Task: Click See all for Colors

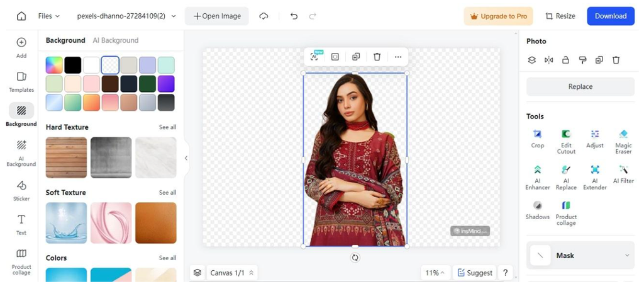Action: click(167, 258)
